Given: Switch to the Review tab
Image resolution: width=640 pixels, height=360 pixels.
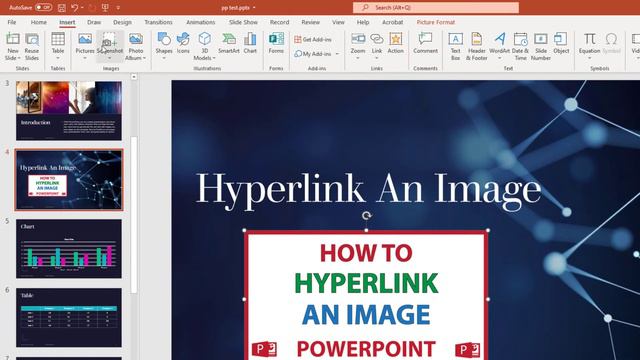Looking at the screenshot, I should (x=311, y=22).
